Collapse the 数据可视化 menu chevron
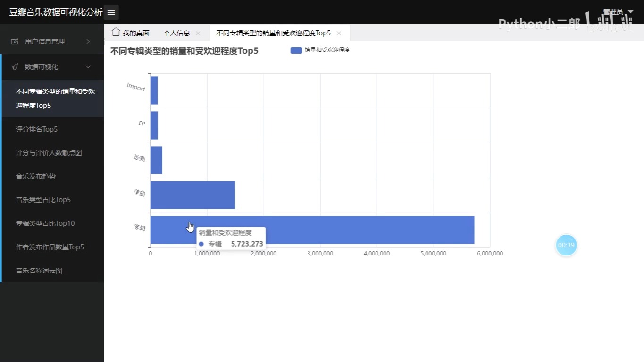The height and width of the screenshot is (362, 644). pyautogui.click(x=88, y=67)
